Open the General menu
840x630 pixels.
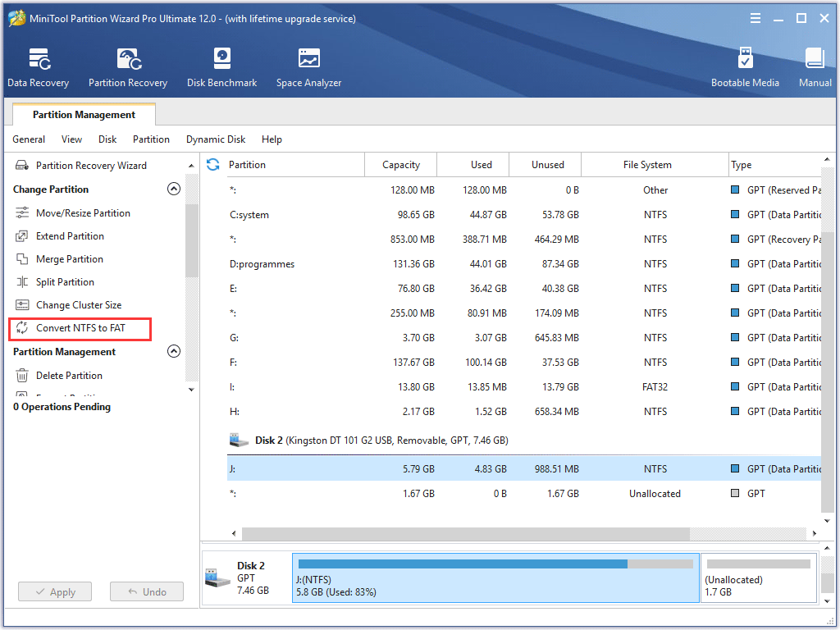point(29,139)
